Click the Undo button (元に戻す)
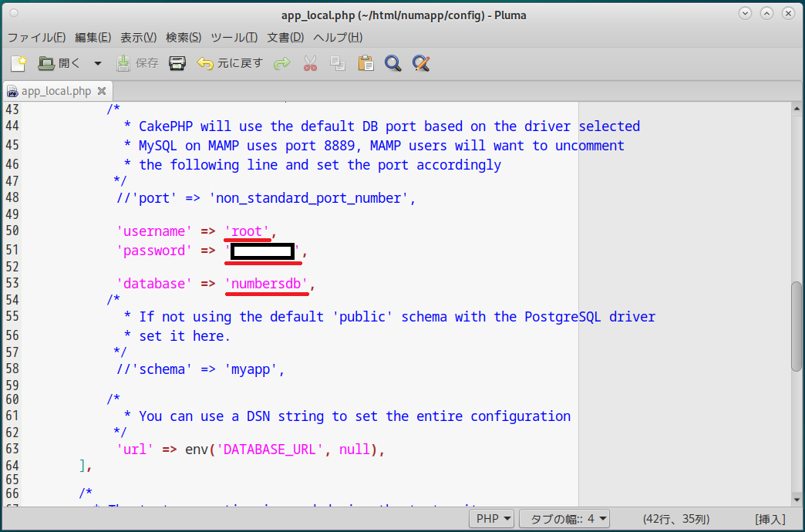805x532 pixels. tap(230, 63)
